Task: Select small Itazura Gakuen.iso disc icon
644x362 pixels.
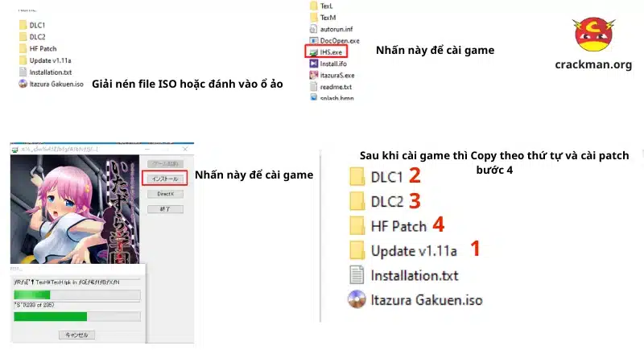Action: 23,84
